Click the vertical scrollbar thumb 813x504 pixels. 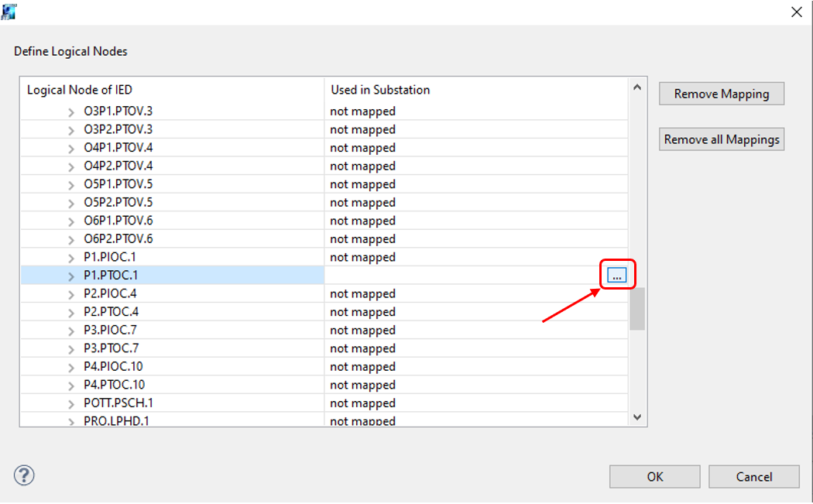(636, 308)
